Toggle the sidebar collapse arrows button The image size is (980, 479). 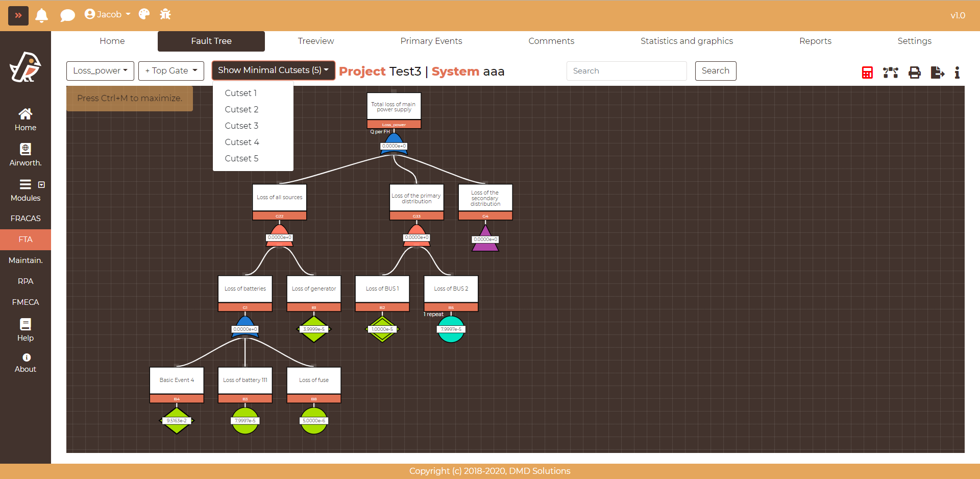(18, 15)
